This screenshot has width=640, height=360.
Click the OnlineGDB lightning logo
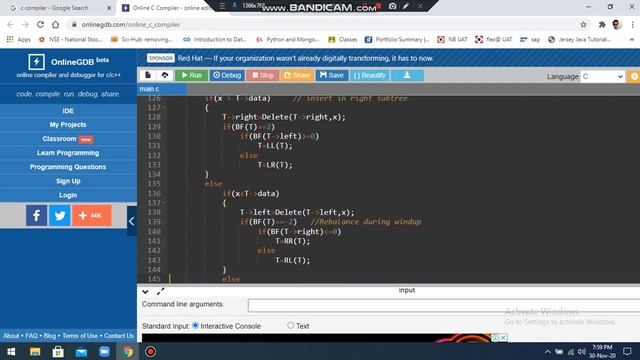pyautogui.click(x=36, y=62)
